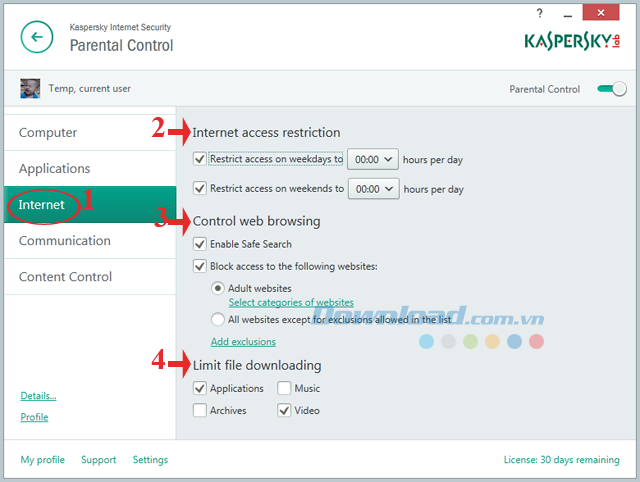This screenshot has width=640, height=482.
Task: Uncheck Block access to the following websites
Action: [200, 266]
